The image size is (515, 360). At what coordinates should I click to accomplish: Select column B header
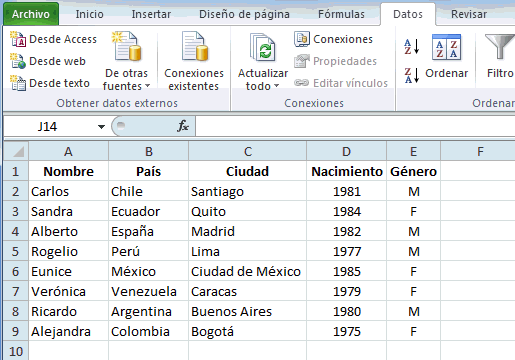pos(149,151)
